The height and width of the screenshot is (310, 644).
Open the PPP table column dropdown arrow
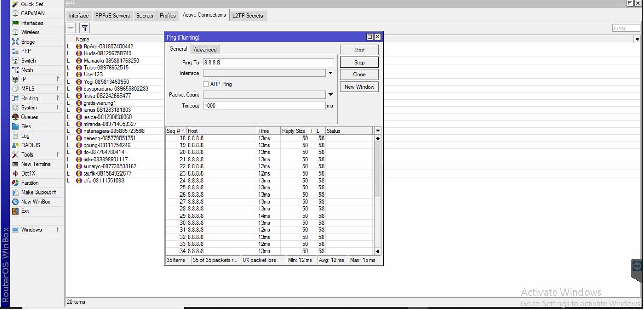[637, 39]
